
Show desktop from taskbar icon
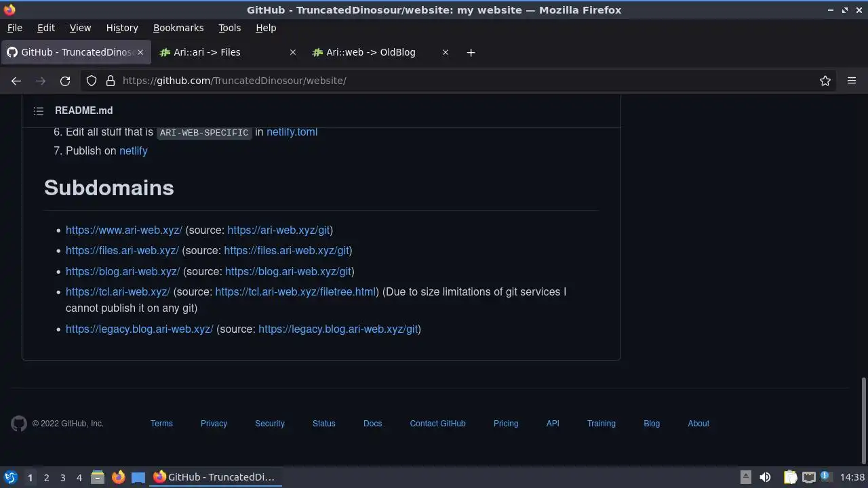coord(138,477)
